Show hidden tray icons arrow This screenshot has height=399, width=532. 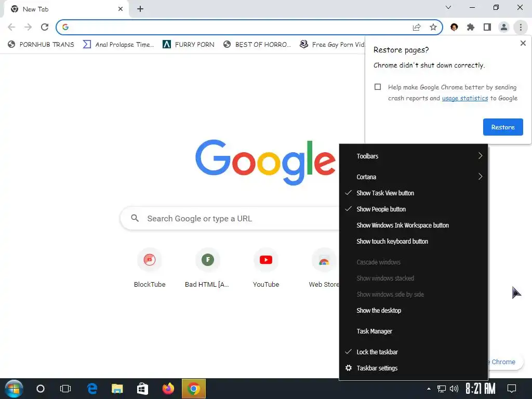click(429, 389)
